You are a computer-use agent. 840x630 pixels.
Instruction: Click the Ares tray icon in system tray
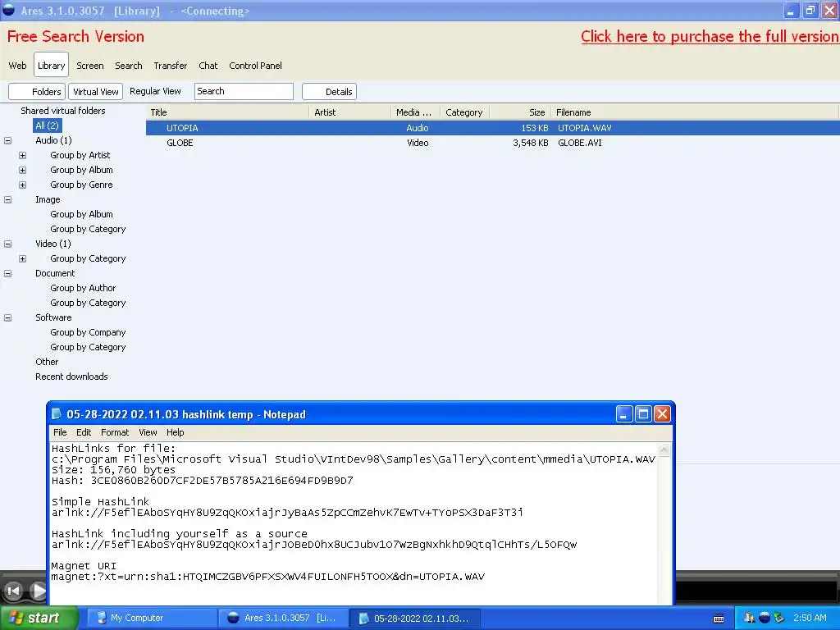click(765, 618)
